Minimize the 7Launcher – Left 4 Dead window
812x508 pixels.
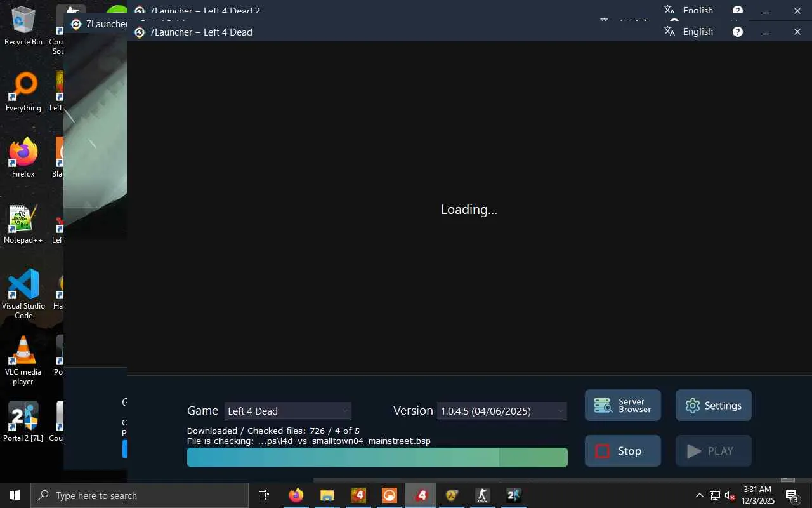point(766,32)
